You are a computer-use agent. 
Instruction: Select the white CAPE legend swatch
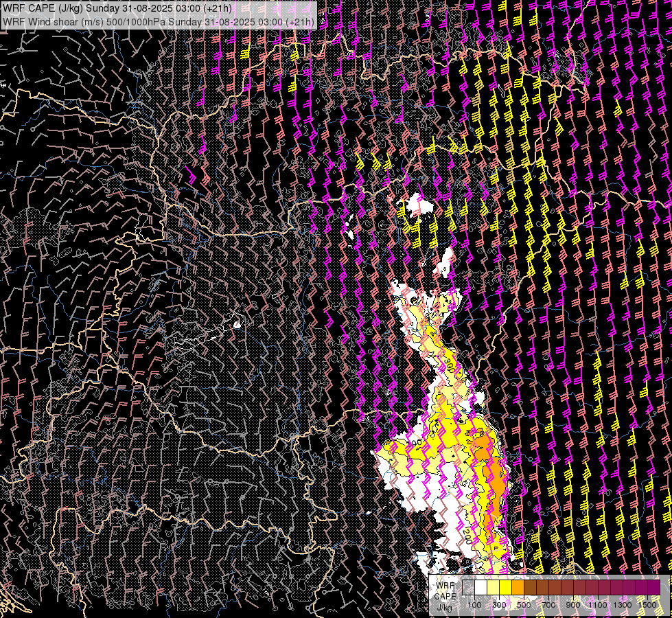point(481,587)
